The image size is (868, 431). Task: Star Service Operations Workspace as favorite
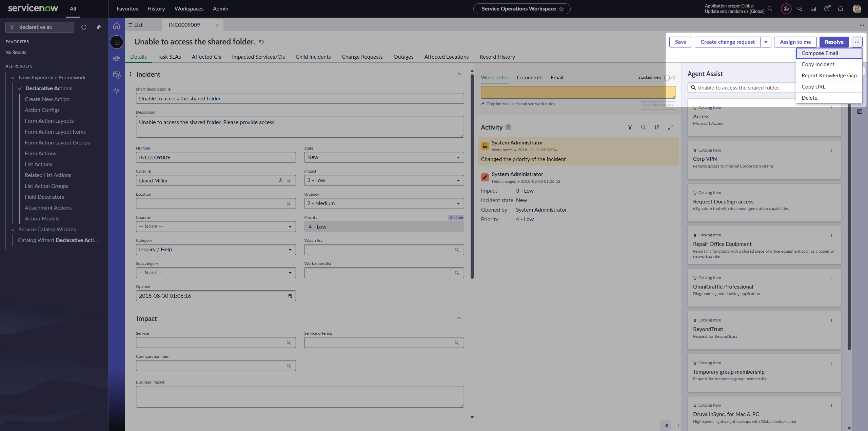point(561,9)
